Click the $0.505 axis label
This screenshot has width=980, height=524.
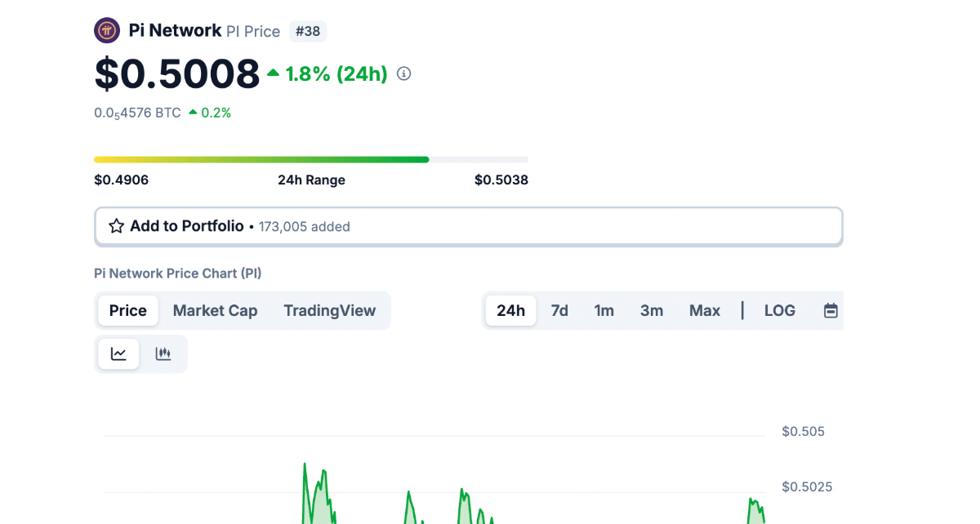click(804, 431)
